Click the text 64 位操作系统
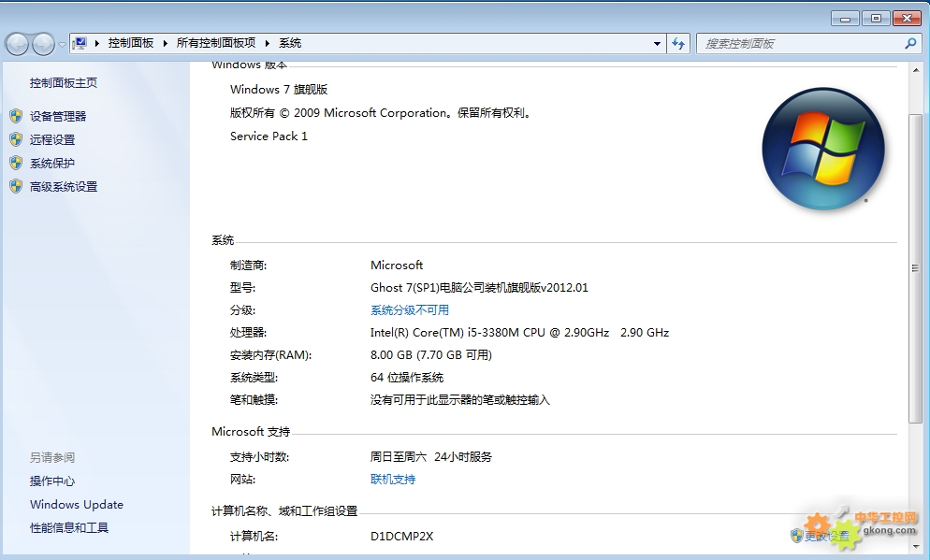 click(407, 378)
